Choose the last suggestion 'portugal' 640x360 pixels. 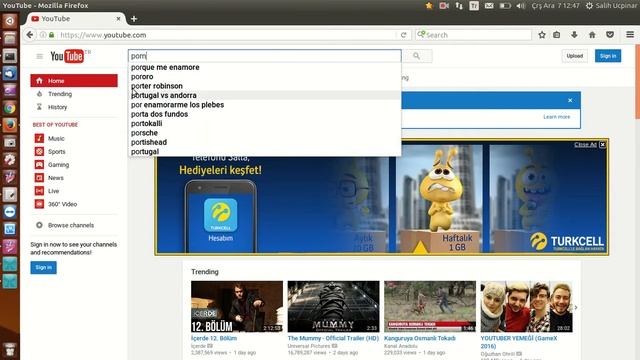click(x=264, y=151)
